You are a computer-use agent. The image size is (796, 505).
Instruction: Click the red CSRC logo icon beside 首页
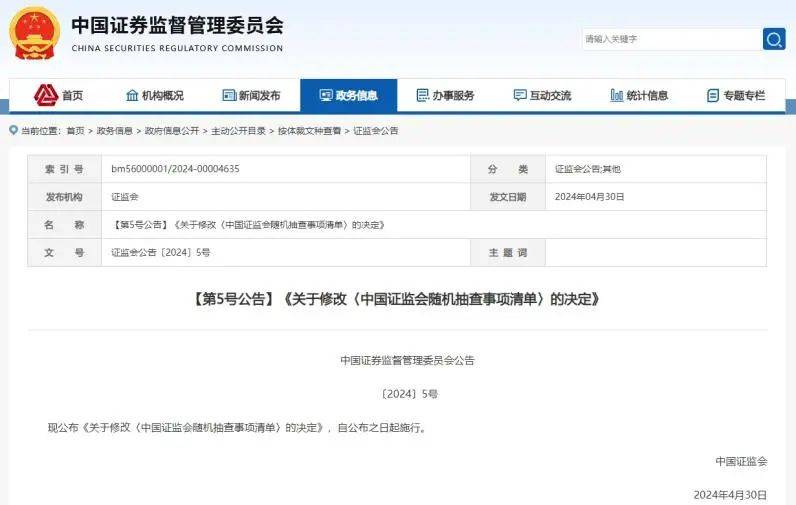[x=46, y=95]
